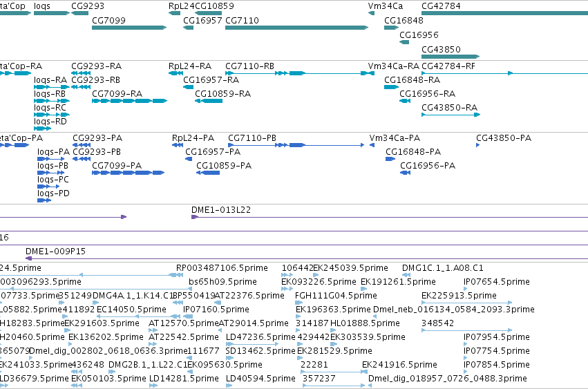
Task: Click the loqs gene label
Action: tap(41, 6)
